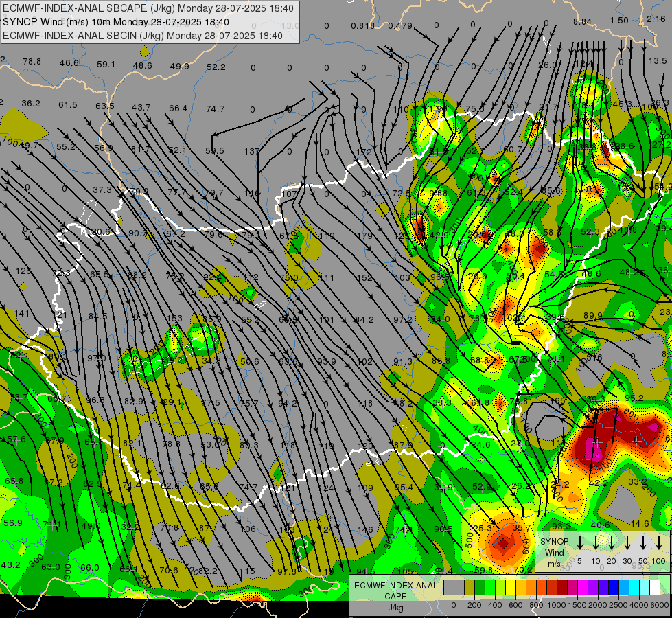Click the '146' value on map
Viewport: 672px width, 618px height.
pos(365,530)
